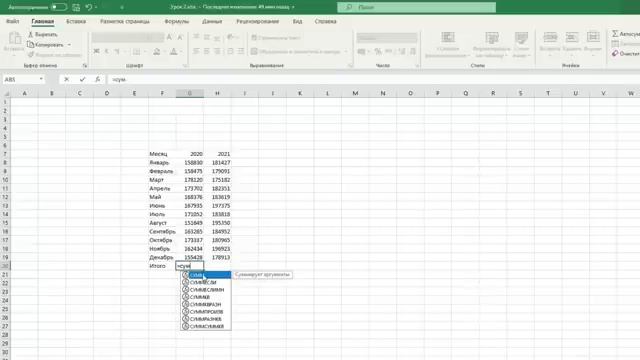Image resolution: width=640 pixels, height=360 pixels.
Task: Click the Borders icon
Action: (136, 51)
